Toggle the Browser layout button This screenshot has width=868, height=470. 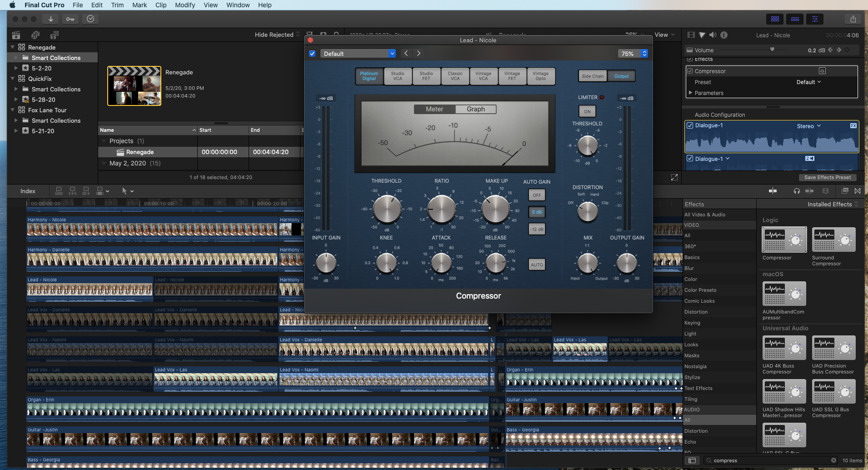[775, 19]
